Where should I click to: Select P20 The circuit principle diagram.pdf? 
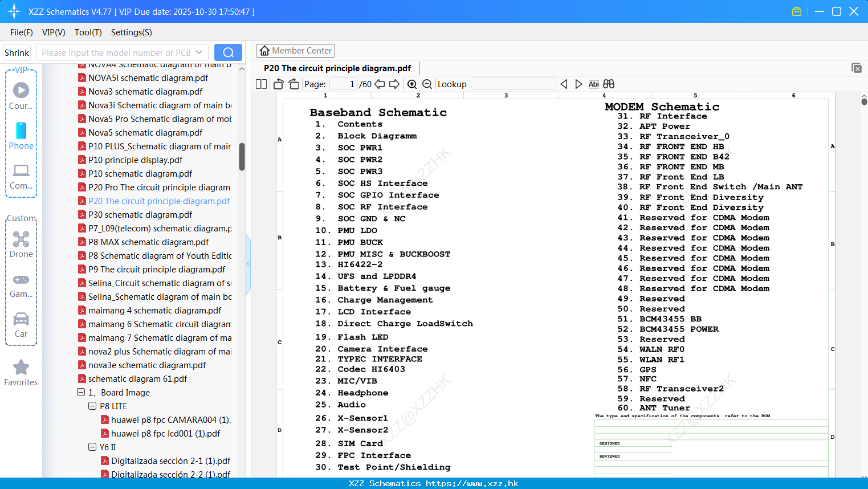[x=159, y=201]
